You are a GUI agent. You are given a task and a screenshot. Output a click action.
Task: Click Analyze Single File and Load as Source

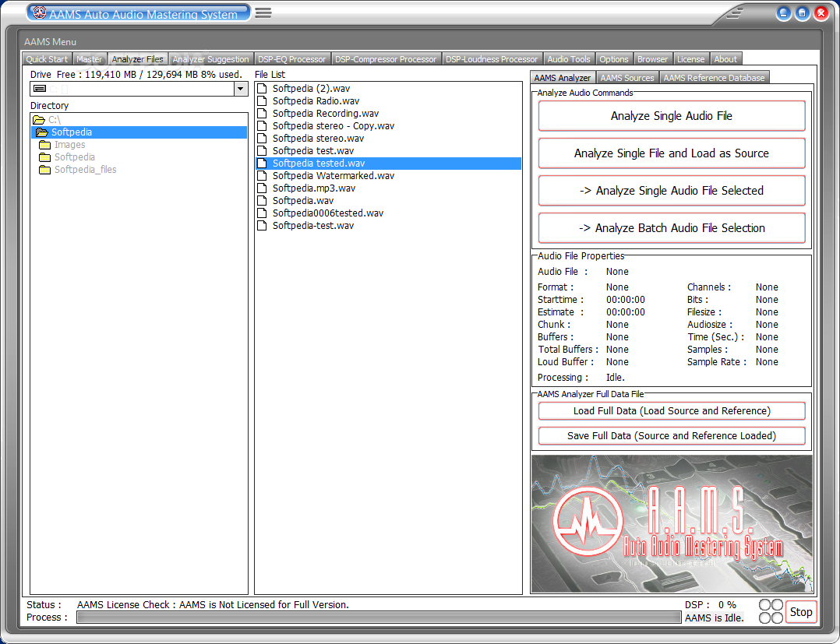(x=671, y=153)
